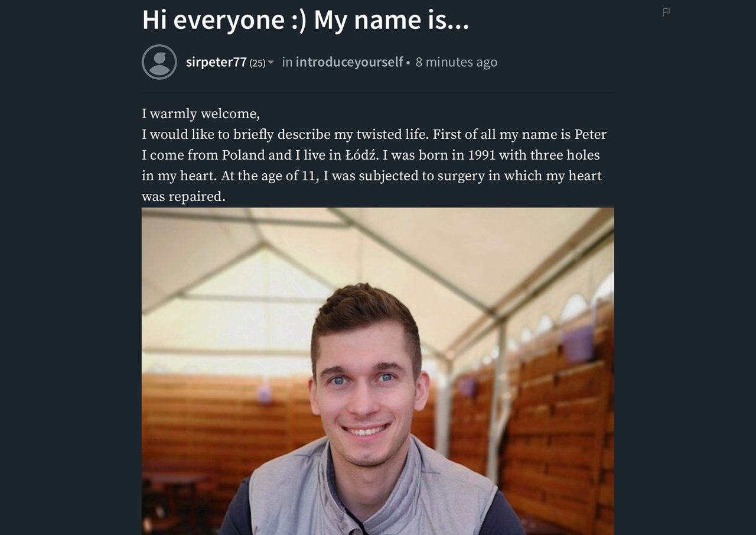Open the sirpeter77 default avatar icon
The width and height of the screenshot is (756, 535).
(x=159, y=62)
